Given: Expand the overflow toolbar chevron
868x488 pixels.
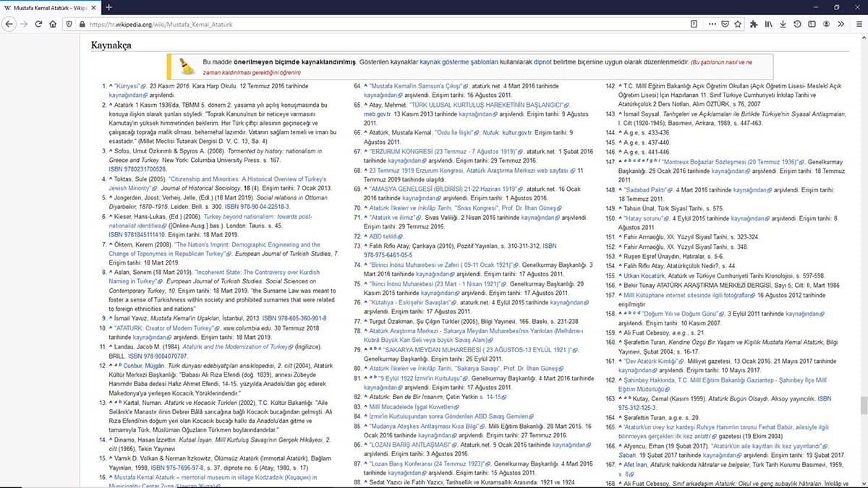Looking at the screenshot, I should tap(841, 24).
